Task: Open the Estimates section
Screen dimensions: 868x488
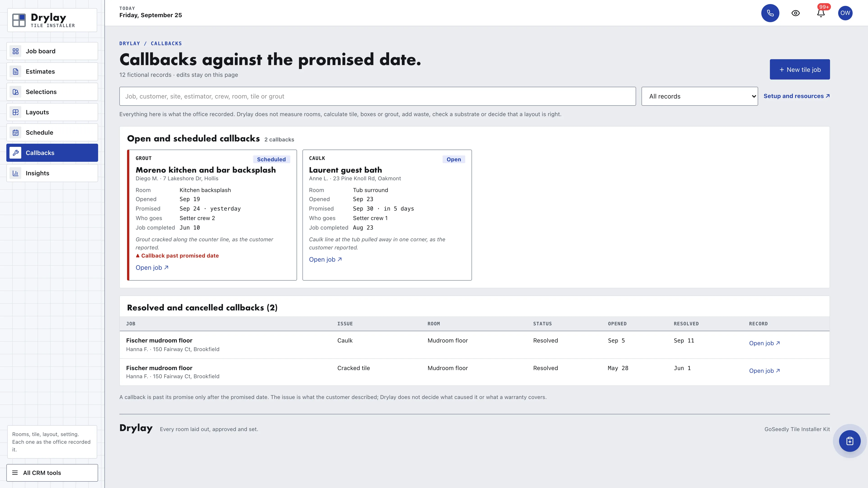Action: [x=52, y=71]
